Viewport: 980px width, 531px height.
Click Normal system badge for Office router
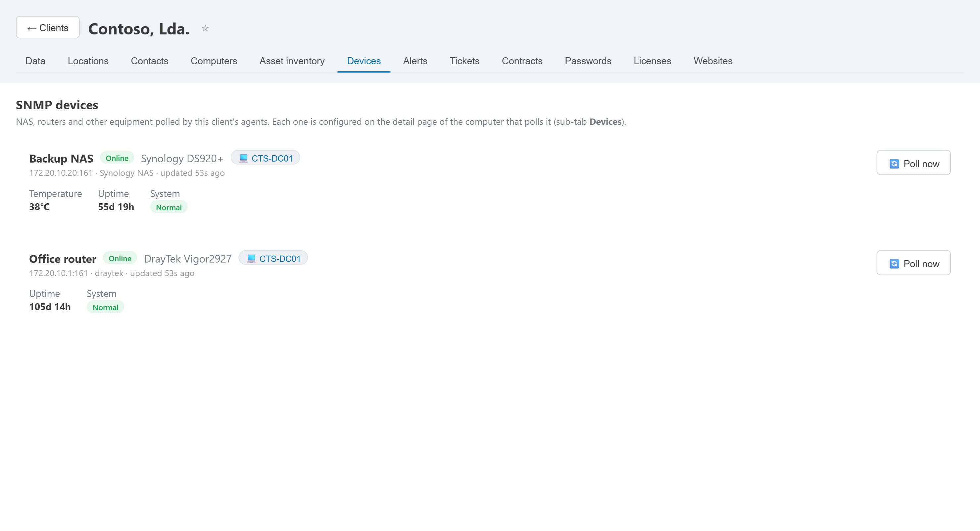(105, 307)
